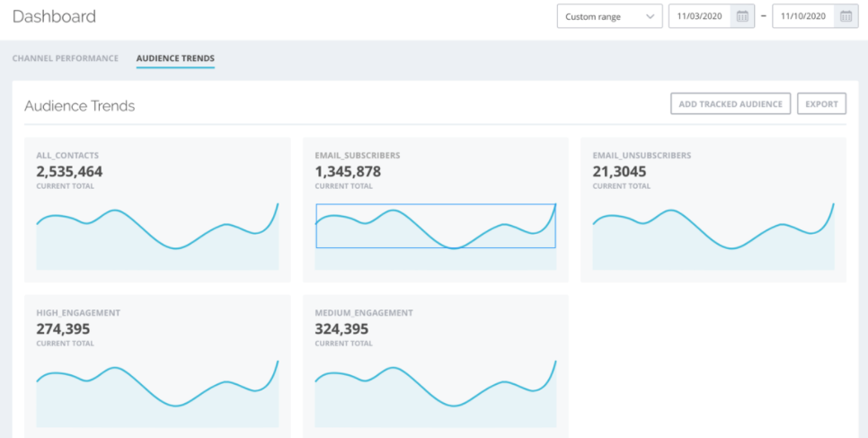Click the Export button
The height and width of the screenshot is (438, 868).
coord(821,104)
